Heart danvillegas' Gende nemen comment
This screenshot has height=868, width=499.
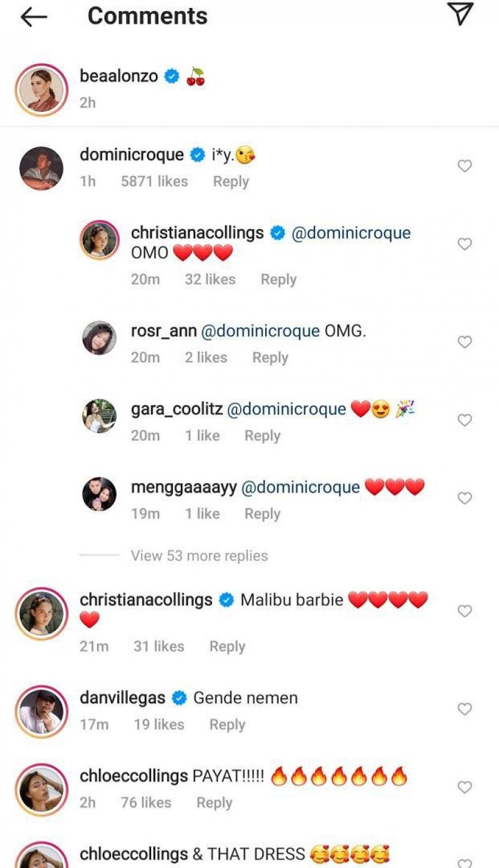click(465, 709)
